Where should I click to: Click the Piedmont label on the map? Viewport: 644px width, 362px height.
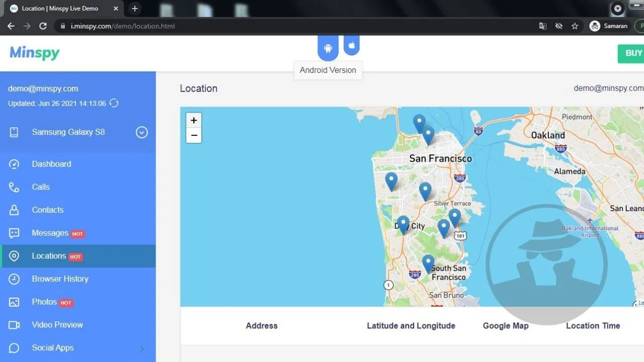577,117
